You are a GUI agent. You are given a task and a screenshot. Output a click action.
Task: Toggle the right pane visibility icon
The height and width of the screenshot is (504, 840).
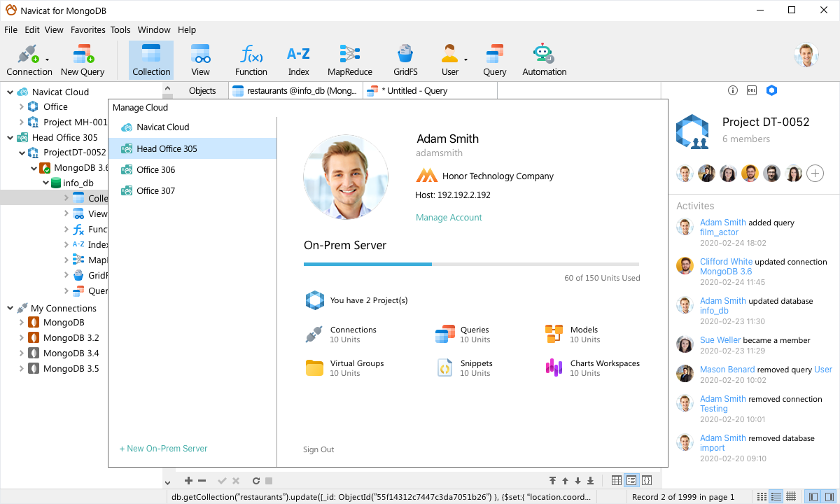pos(828,496)
